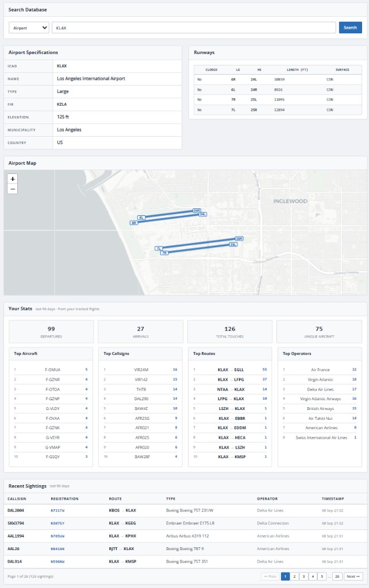This screenshot has height=588, width=369.
Task: Select VIR24M in Top Callsigns
Action: click(140, 369)
